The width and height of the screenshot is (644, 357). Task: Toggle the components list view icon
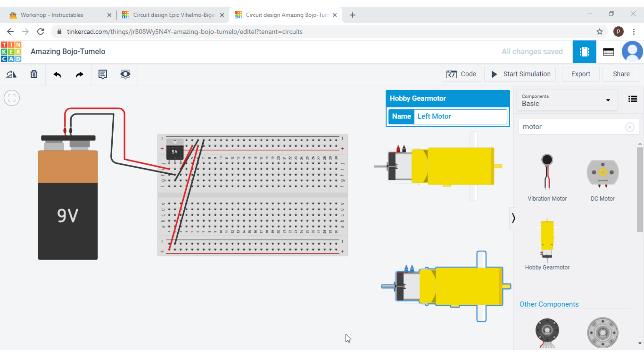[x=632, y=99]
